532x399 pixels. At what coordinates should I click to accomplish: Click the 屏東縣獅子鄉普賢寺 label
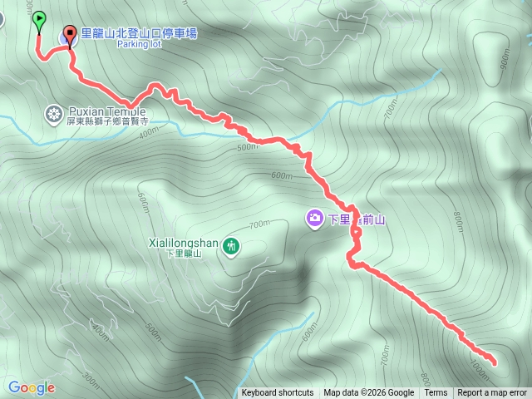(107, 121)
